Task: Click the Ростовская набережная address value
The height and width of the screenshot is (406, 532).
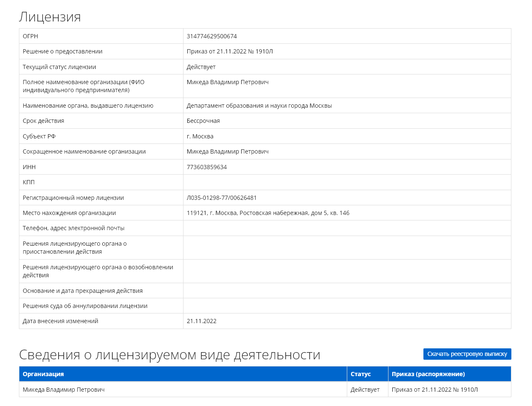Action: (x=268, y=213)
